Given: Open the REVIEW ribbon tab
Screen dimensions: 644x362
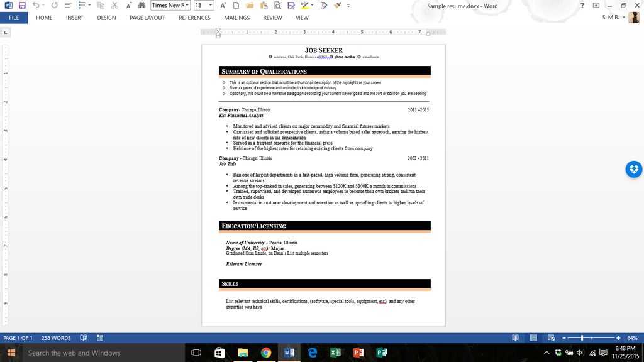Looking at the screenshot, I should click(272, 18).
